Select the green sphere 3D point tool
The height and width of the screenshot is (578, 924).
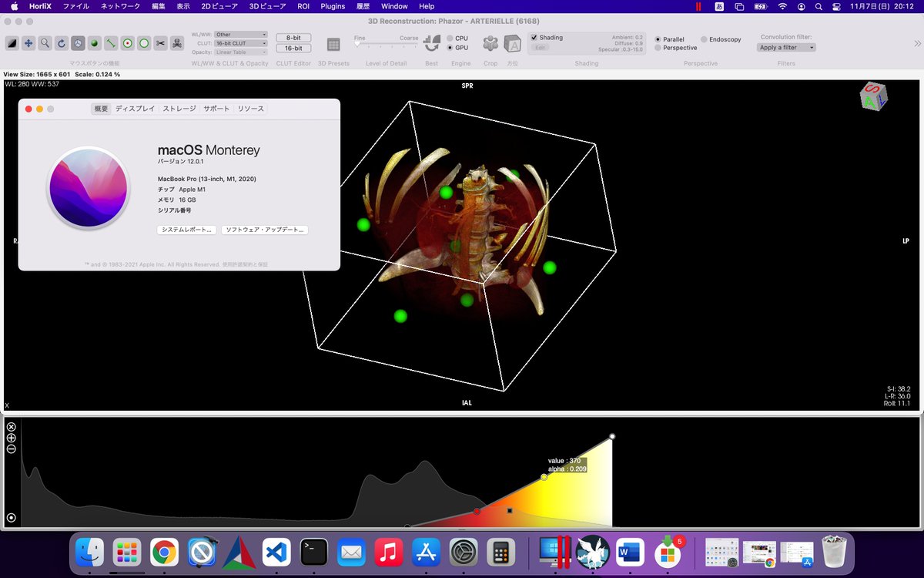[x=95, y=43]
